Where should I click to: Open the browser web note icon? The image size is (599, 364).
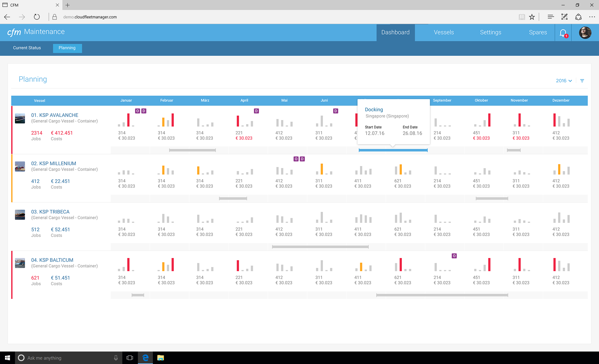coord(564,17)
